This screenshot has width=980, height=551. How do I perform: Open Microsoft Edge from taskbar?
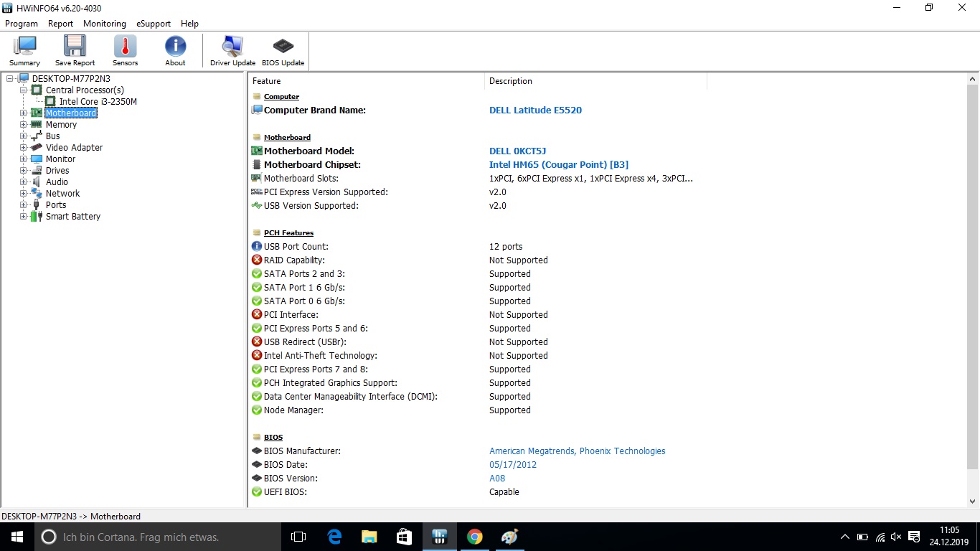(x=334, y=537)
